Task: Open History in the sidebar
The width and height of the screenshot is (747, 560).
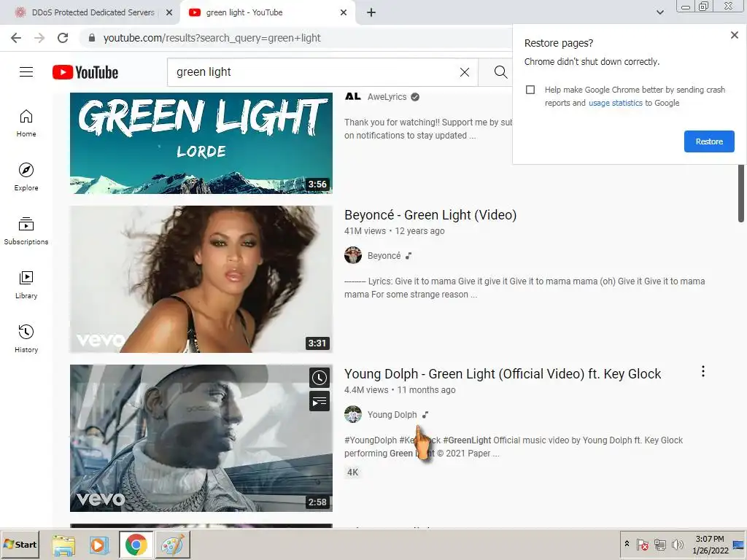Action: [x=26, y=338]
